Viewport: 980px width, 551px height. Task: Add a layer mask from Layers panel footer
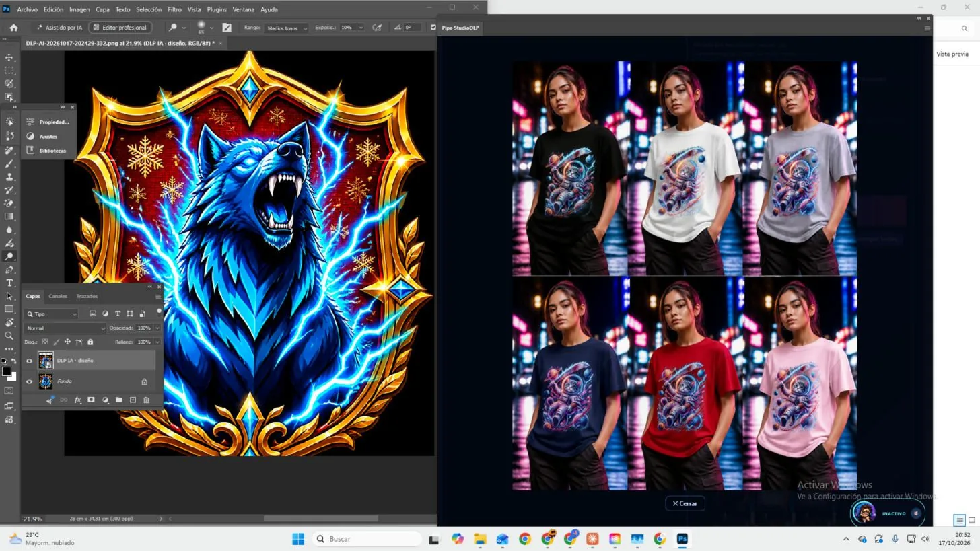91,400
